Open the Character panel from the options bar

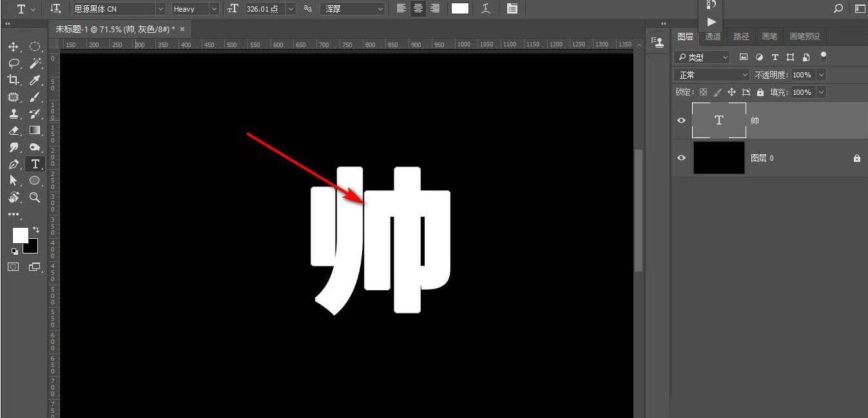(512, 8)
